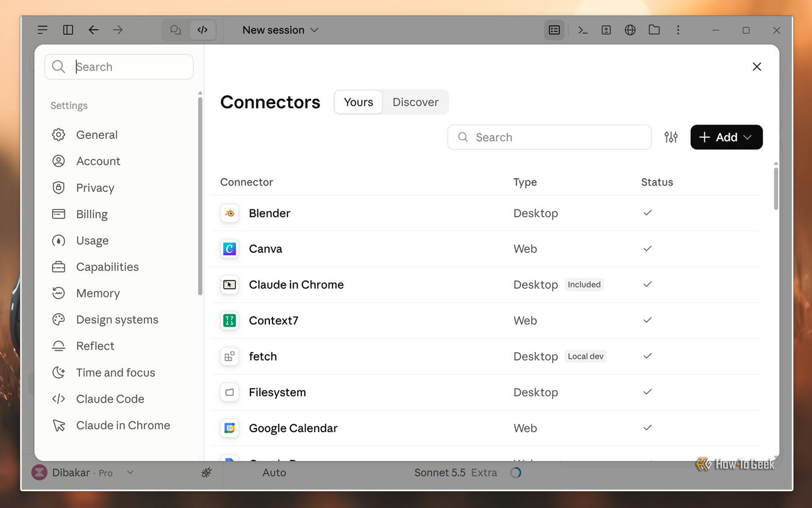Click the connectors list scrollbar
The image size is (812, 508).
pyautogui.click(x=776, y=188)
